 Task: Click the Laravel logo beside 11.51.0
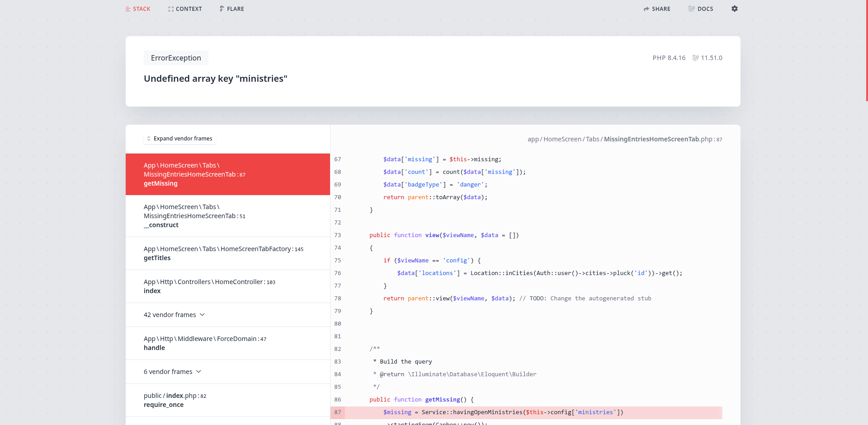click(x=696, y=58)
